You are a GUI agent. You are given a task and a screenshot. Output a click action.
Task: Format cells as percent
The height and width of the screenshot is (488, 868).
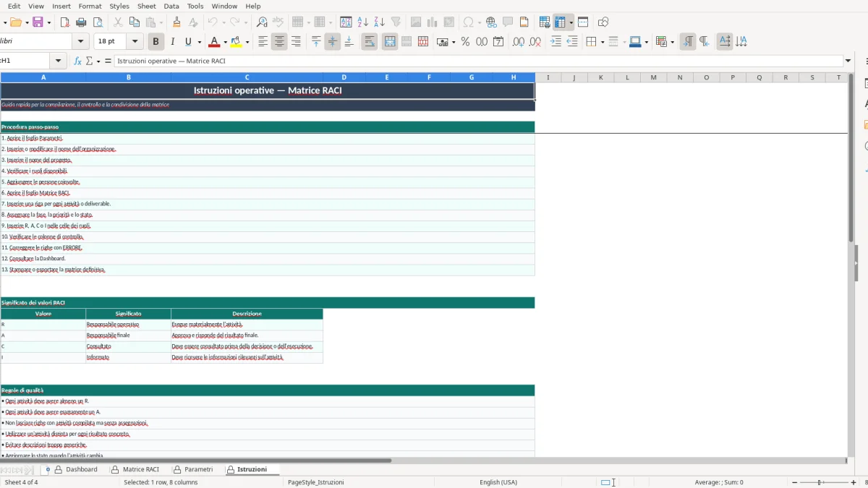[x=465, y=42]
